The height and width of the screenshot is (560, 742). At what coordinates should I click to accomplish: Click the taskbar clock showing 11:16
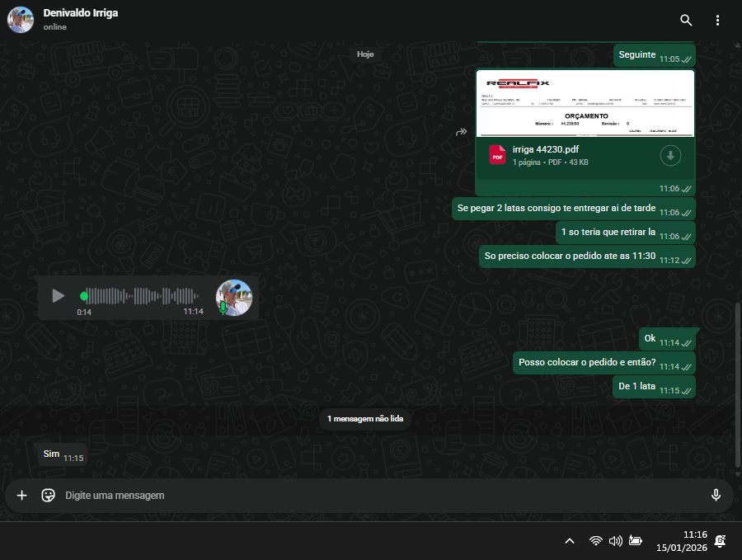pyautogui.click(x=683, y=541)
